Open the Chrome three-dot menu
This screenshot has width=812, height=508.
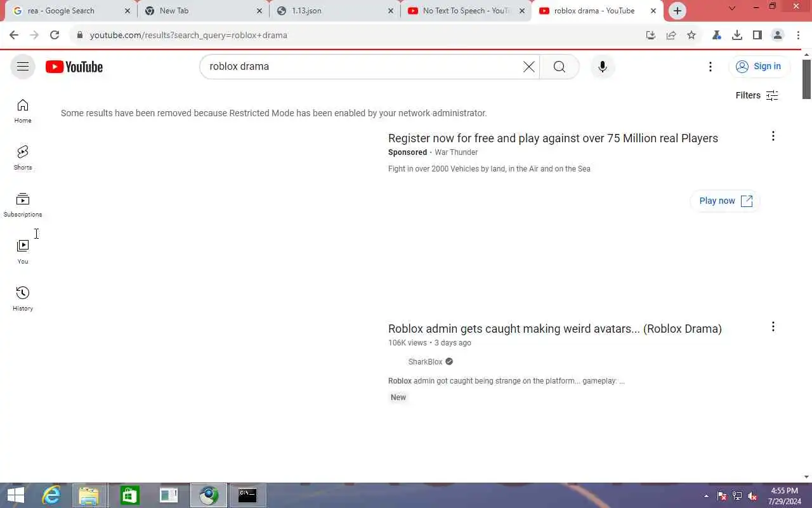click(799, 35)
